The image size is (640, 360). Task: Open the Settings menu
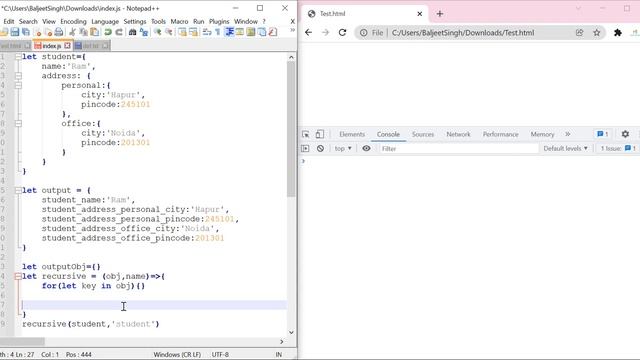tap(135, 22)
